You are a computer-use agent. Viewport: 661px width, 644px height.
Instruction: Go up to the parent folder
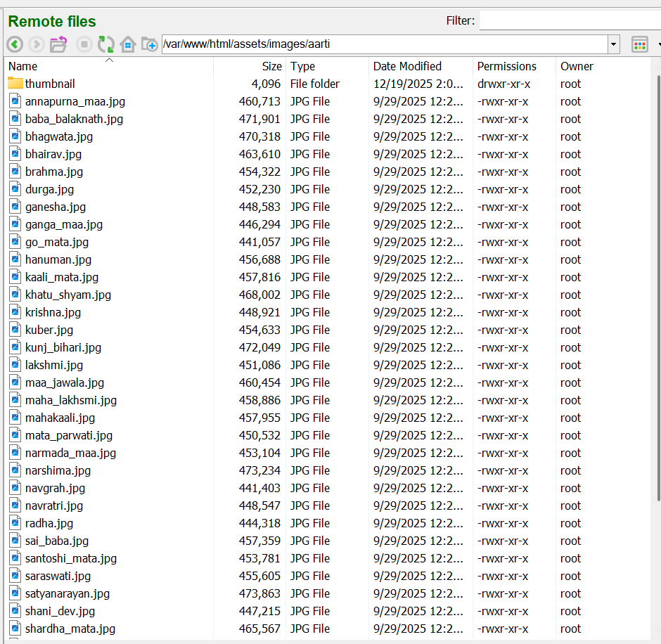pyautogui.click(x=58, y=44)
